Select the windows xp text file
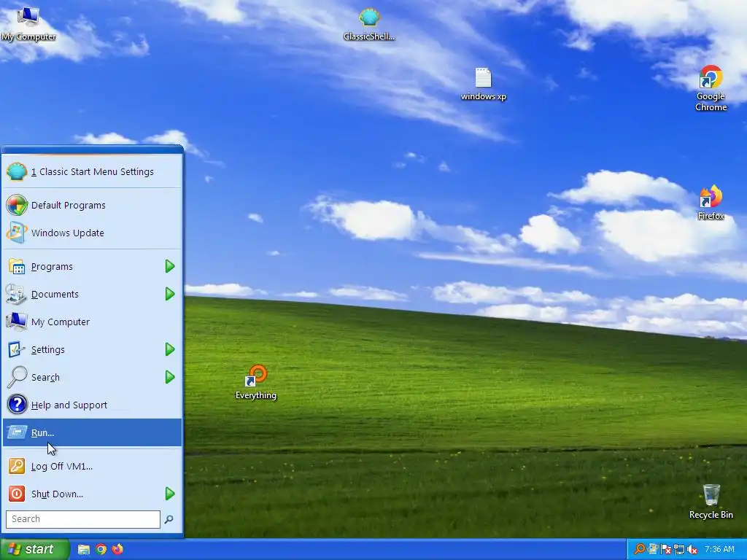Image resolution: width=747 pixels, height=560 pixels. [x=483, y=84]
